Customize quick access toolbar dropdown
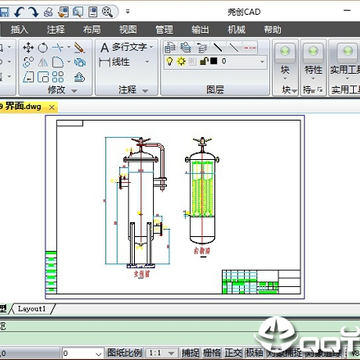 point(127,12)
